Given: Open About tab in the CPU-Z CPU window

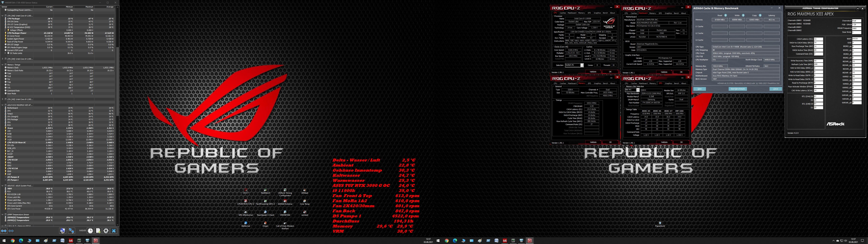Looking at the screenshot, I should point(613,13).
